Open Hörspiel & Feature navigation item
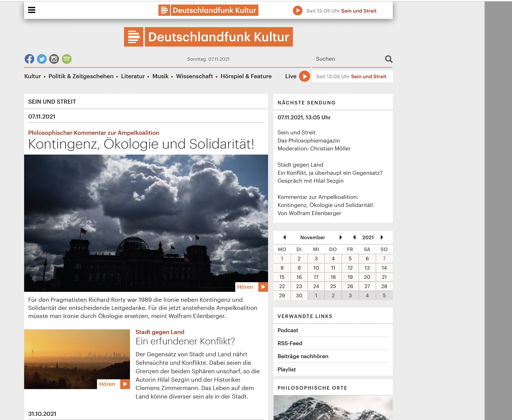 tap(246, 76)
